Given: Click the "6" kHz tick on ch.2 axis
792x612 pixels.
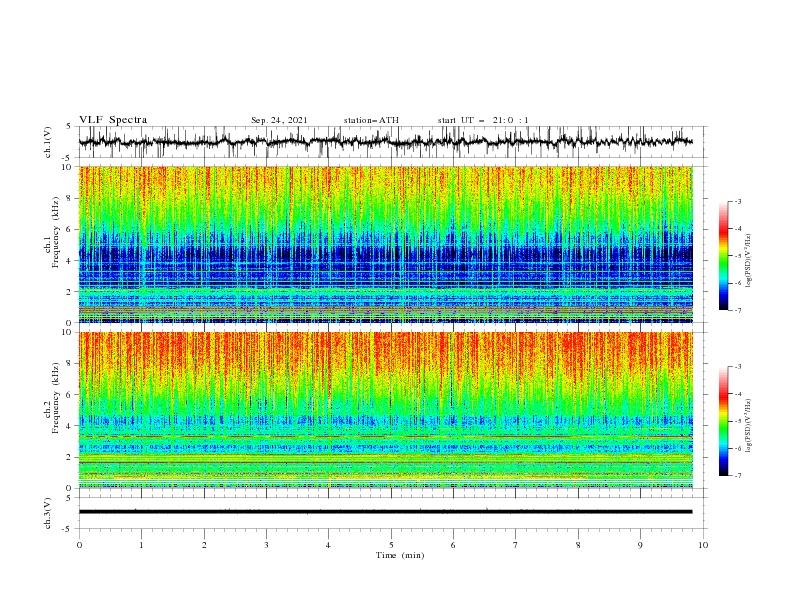Looking at the screenshot, I should point(70,395).
